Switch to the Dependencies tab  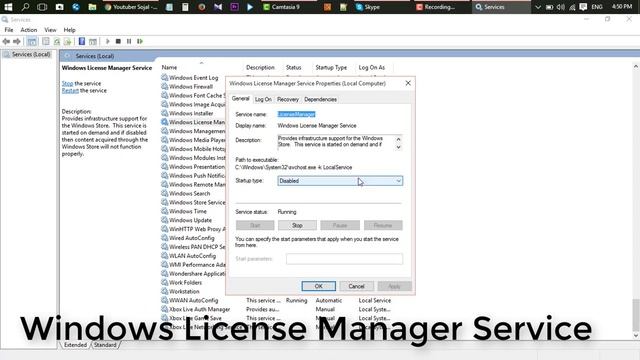pyautogui.click(x=320, y=99)
